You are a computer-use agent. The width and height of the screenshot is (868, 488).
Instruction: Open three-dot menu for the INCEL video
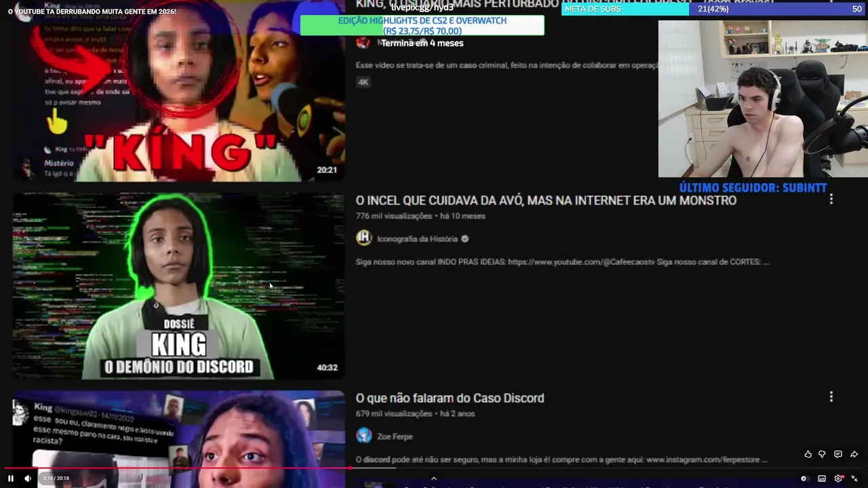[831, 199]
